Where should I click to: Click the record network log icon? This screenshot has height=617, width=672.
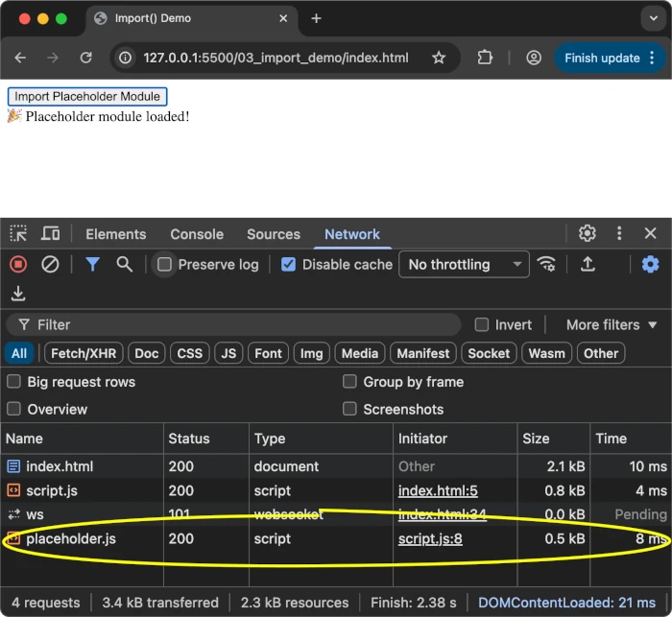click(x=18, y=264)
